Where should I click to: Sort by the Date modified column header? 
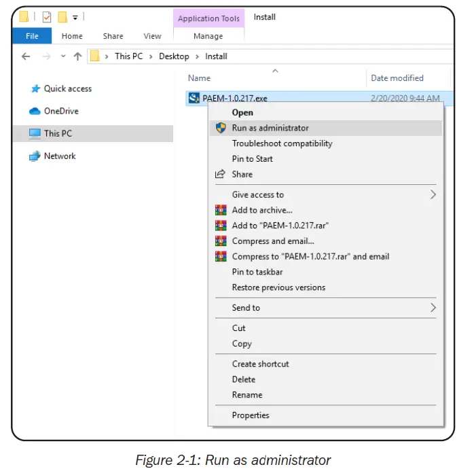(x=397, y=78)
